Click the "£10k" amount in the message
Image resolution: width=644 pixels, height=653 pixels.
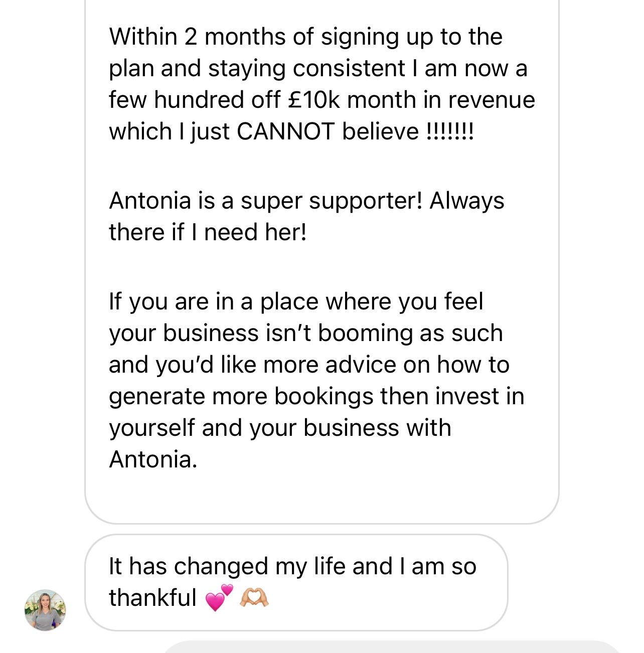point(314,99)
